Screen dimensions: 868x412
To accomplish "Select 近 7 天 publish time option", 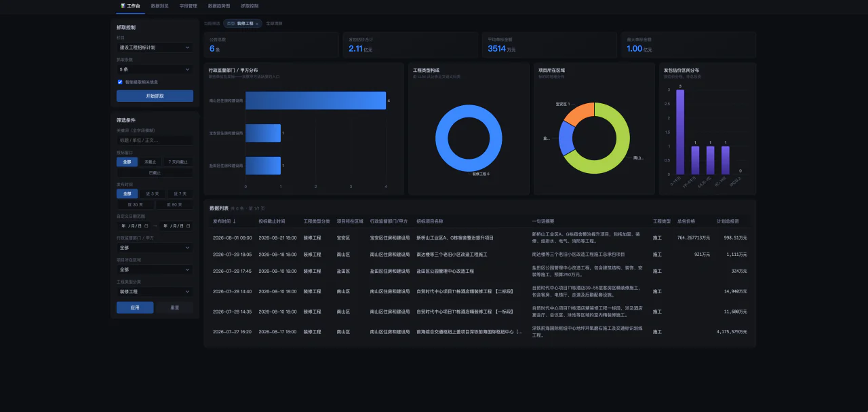I will [180, 194].
